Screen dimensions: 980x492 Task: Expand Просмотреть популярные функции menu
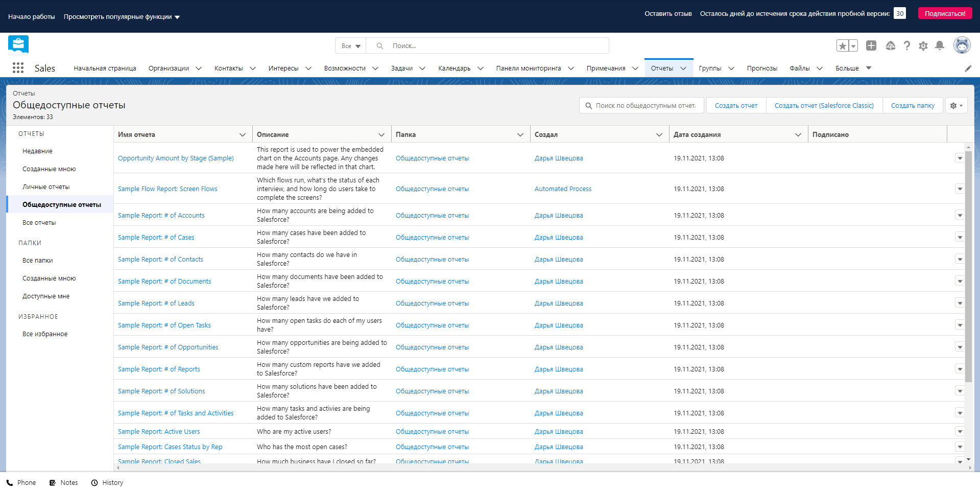[122, 17]
